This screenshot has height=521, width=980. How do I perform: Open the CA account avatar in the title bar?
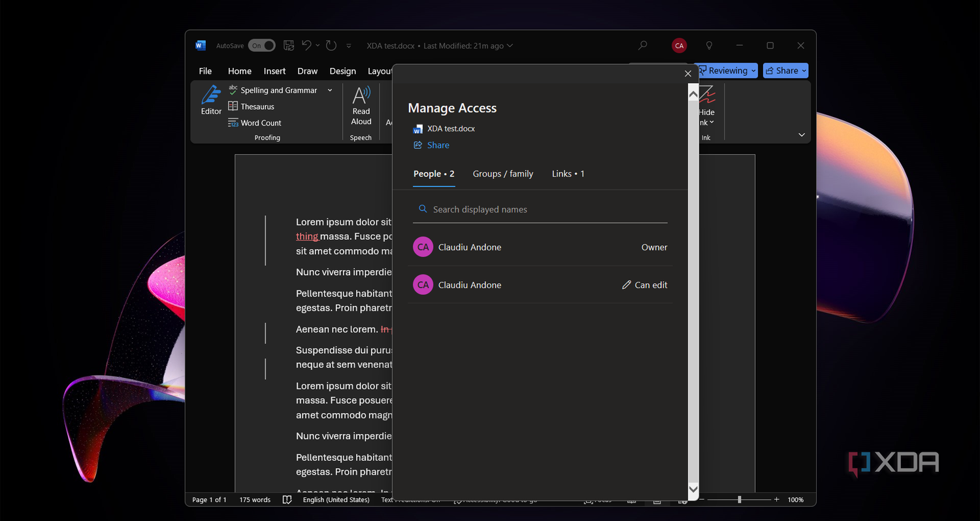[x=679, y=46]
